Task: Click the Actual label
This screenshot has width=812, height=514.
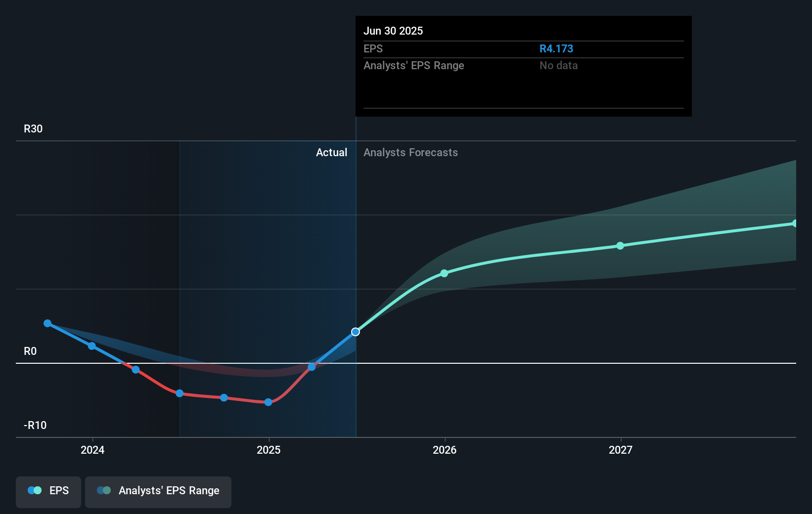Action: pyautogui.click(x=331, y=152)
